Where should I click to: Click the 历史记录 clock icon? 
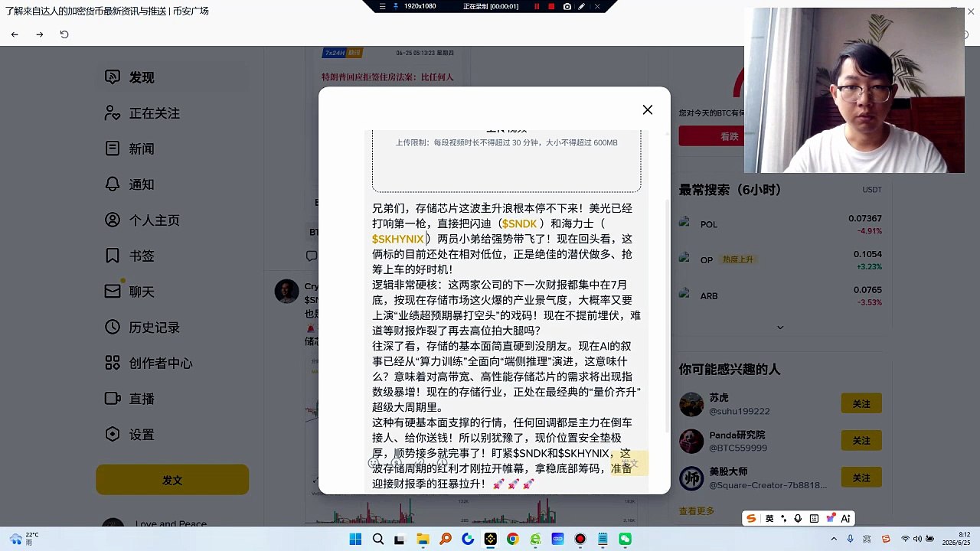(113, 327)
